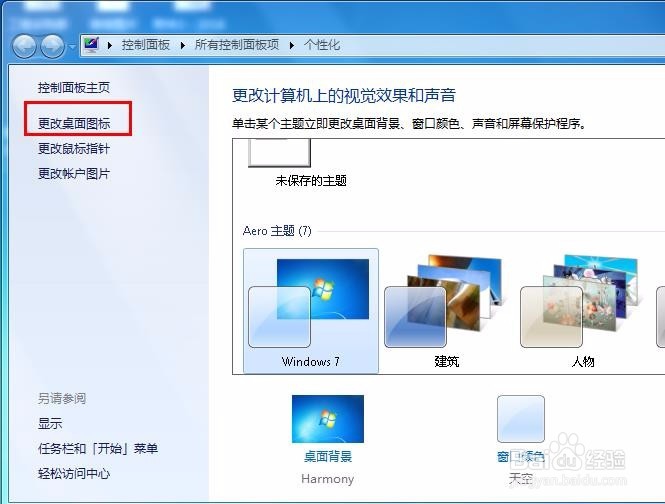The width and height of the screenshot is (665, 504).
Task: Select the Windows 7 Aero theme
Action: [310, 311]
